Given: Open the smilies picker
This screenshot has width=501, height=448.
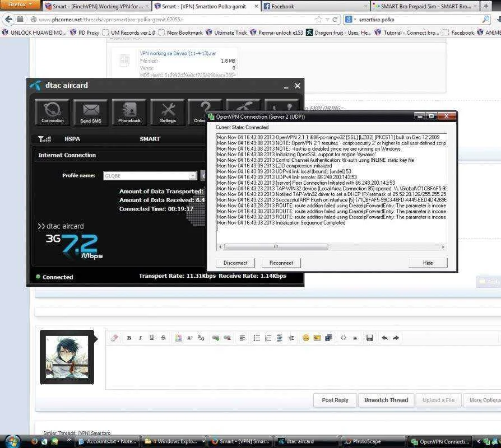Looking at the screenshot, I should pos(306,338).
